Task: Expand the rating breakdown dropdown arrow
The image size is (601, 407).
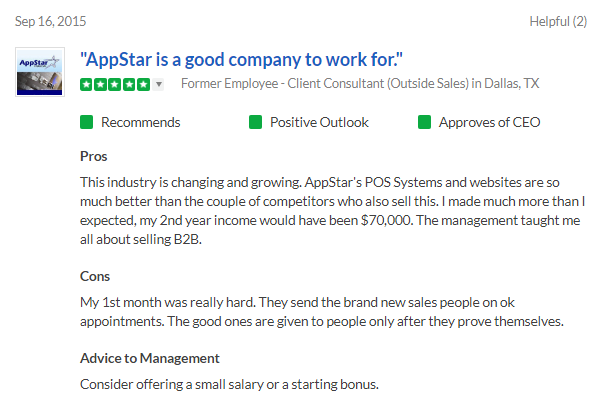Action: [x=159, y=84]
